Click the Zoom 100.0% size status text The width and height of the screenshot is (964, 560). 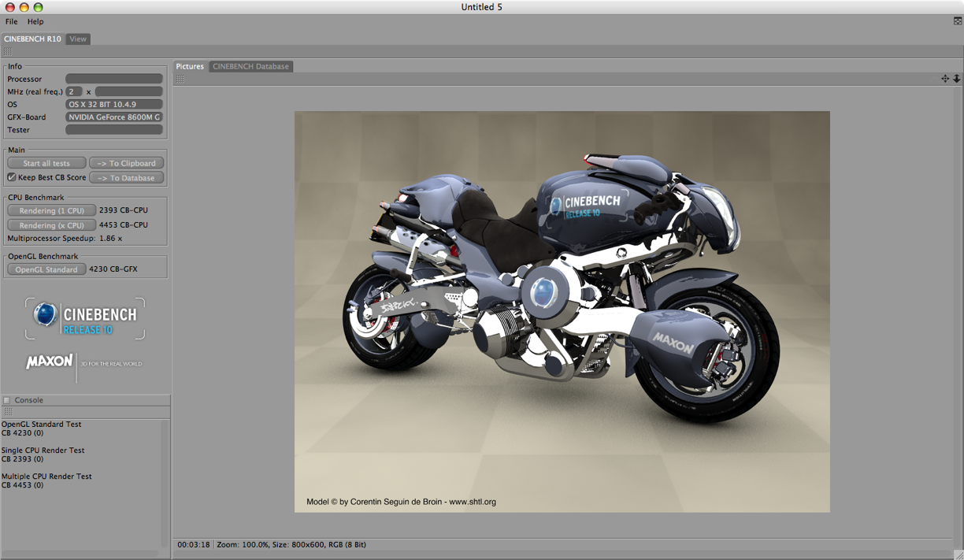[291, 544]
